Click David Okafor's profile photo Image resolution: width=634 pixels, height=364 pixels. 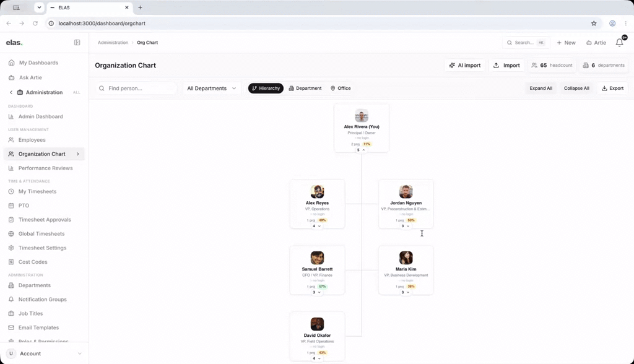318,324
